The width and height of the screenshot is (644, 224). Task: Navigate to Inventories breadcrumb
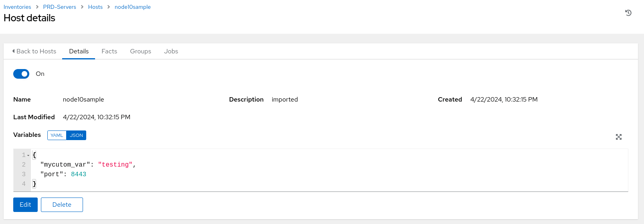[17, 7]
